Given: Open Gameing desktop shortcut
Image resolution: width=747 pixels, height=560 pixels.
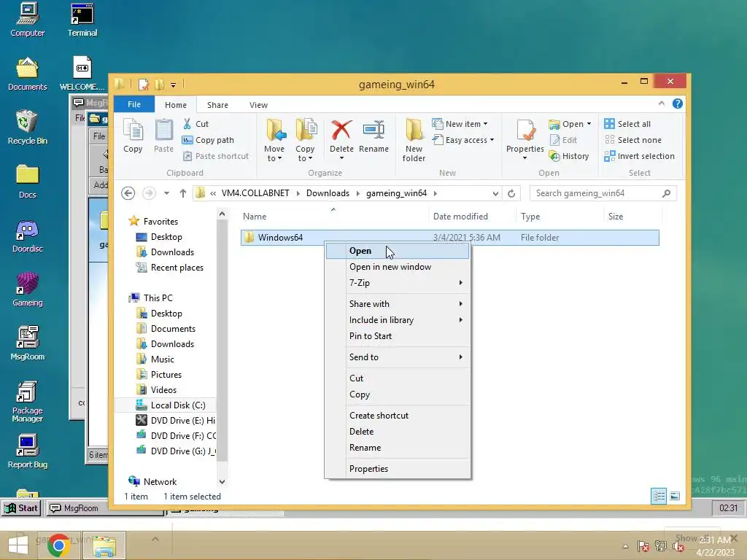Looking at the screenshot, I should click(x=28, y=289).
